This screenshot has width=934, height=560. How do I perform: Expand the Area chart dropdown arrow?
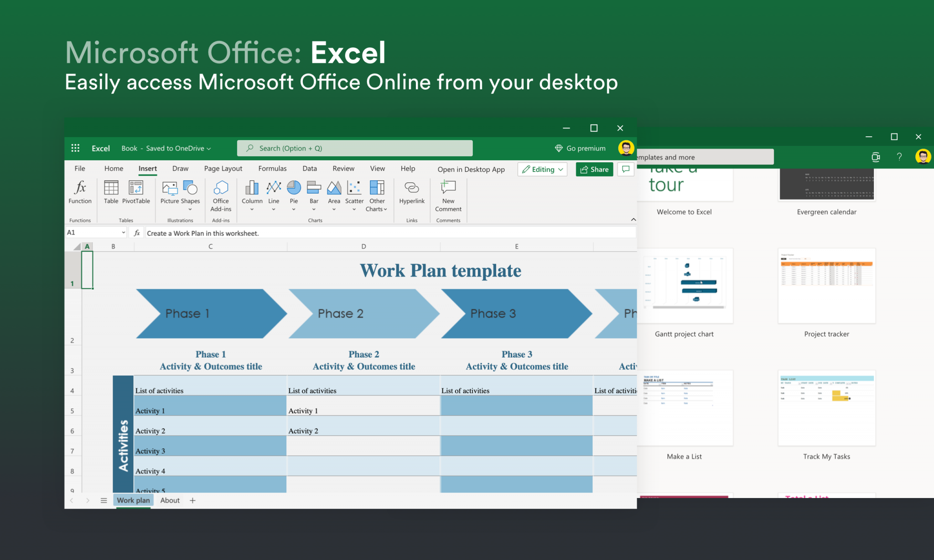click(x=334, y=210)
